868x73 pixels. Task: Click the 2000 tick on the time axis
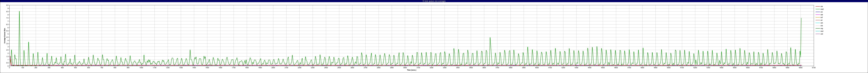click(273, 68)
